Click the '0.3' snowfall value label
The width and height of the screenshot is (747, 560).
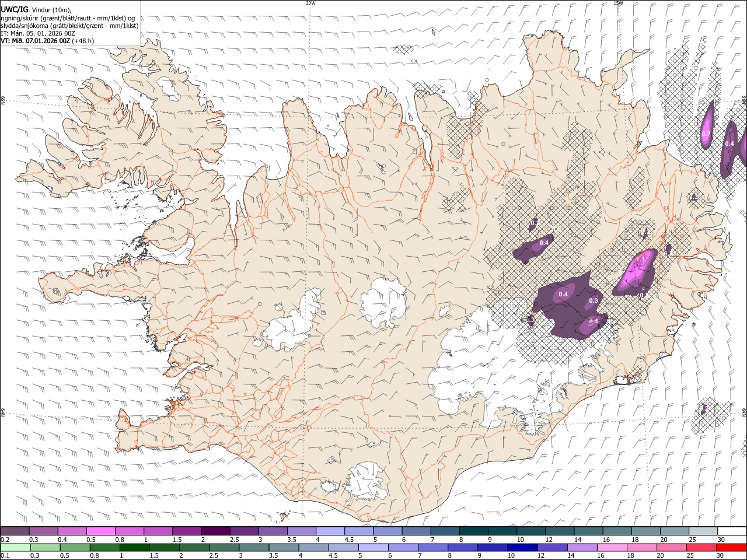tap(594, 300)
